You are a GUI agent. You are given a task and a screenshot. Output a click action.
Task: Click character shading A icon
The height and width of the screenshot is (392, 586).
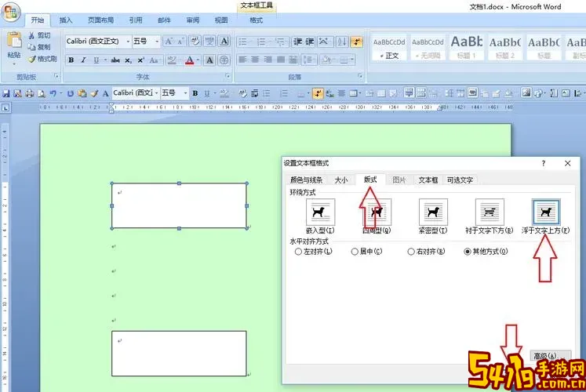click(x=209, y=60)
